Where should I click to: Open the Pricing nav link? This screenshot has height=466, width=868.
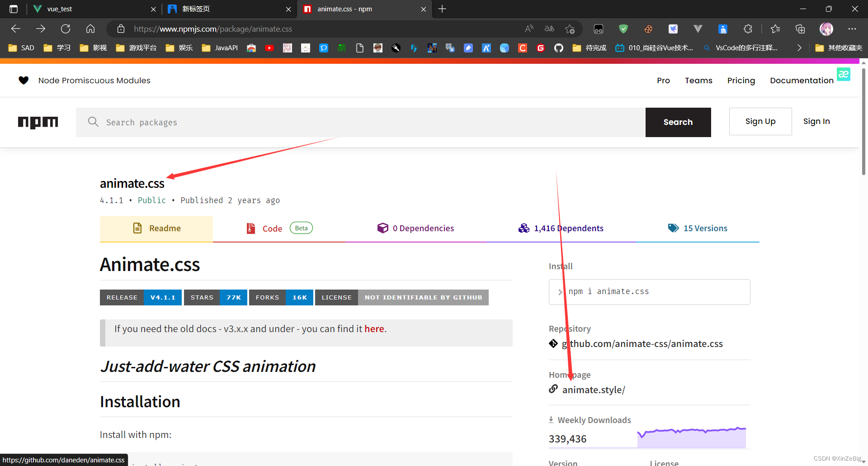coord(741,81)
